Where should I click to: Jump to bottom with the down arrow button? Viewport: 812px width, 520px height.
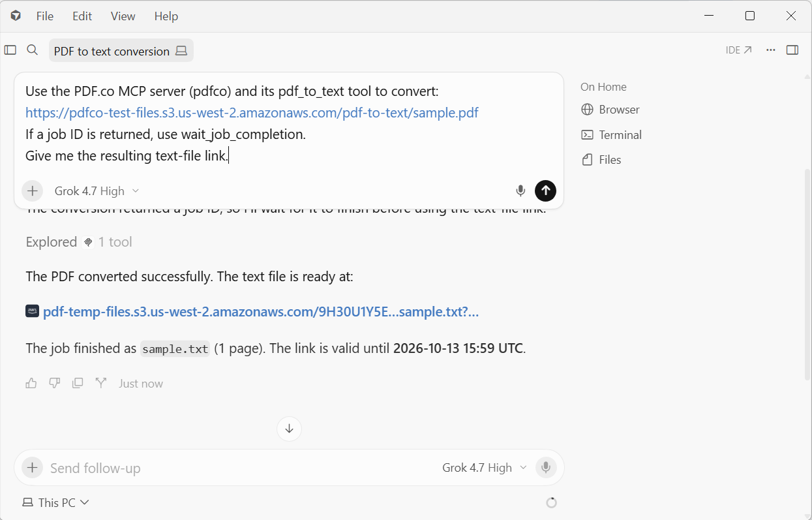coord(289,429)
